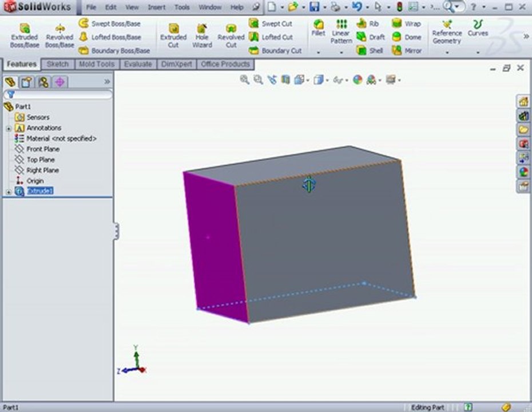Select Boundary Boss/Base feature
Screen dimensions: 532x412
[114, 50]
